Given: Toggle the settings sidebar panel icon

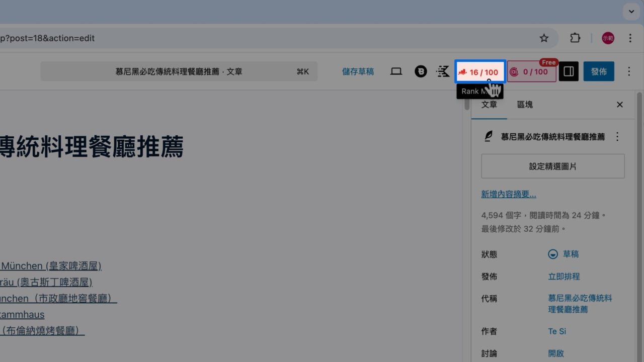Looking at the screenshot, I should tap(569, 71).
